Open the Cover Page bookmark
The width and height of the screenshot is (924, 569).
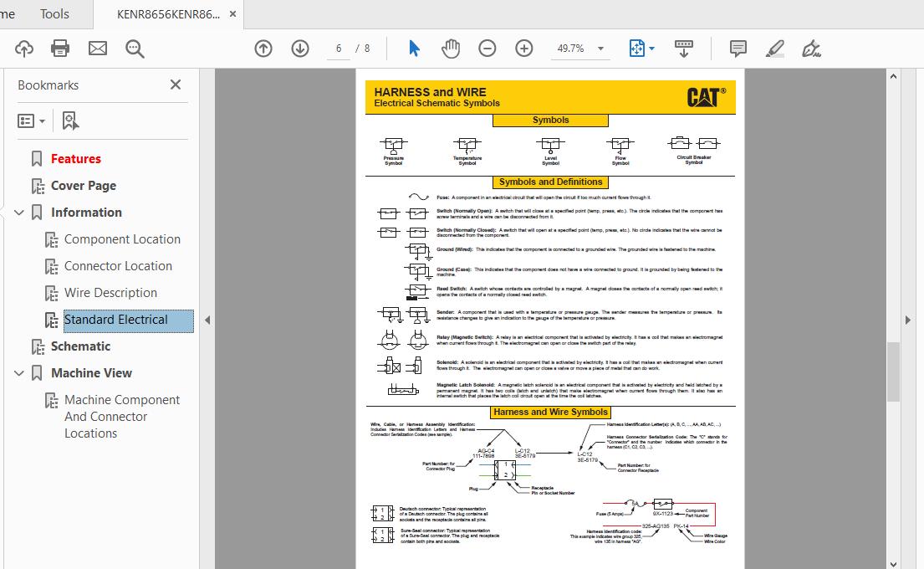(84, 186)
